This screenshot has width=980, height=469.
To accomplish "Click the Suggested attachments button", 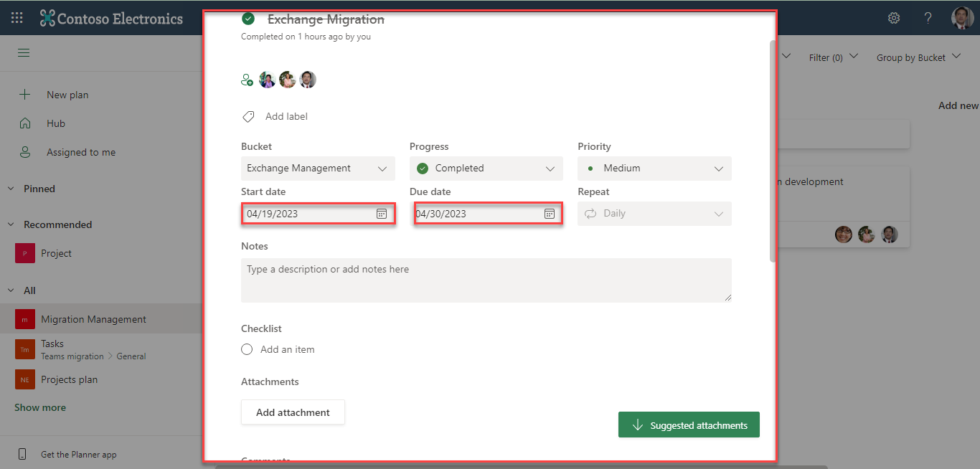I will click(x=689, y=425).
